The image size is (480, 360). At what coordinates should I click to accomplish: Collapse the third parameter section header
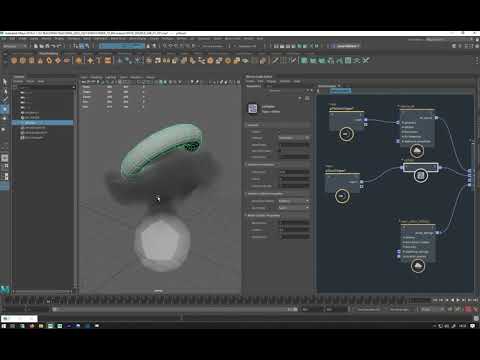point(278,194)
